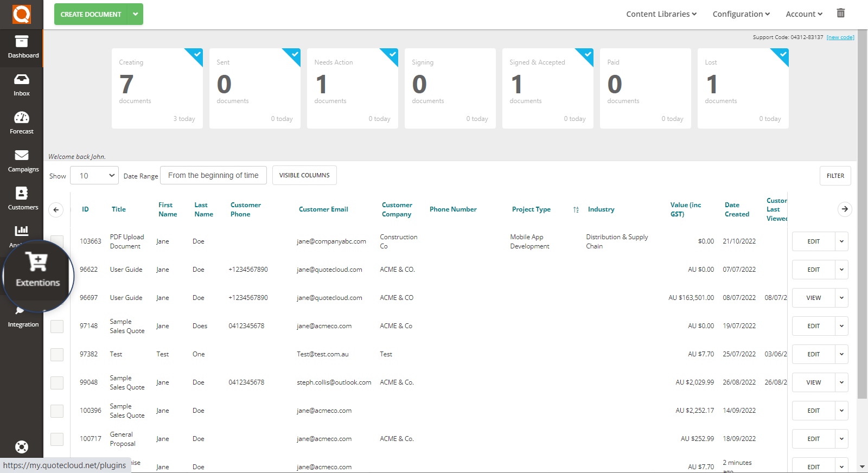Toggle the Signed & Accepted card checkmark
Image resolution: width=868 pixels, height=473 pixels.
click(x=588, y=54)
